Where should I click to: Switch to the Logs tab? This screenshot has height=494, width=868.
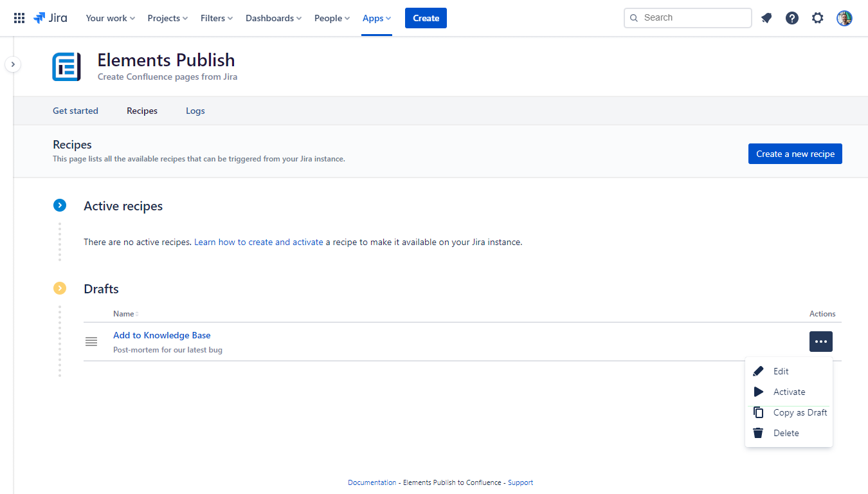point(195,111)
